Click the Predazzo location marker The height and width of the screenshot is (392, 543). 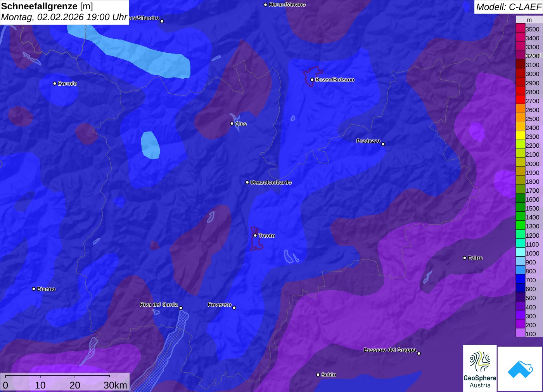(383, 144)
